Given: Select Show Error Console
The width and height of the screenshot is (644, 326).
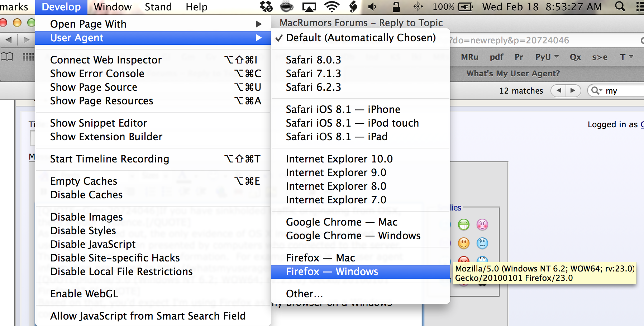Looking at the screenshot, I should point(153,74).
